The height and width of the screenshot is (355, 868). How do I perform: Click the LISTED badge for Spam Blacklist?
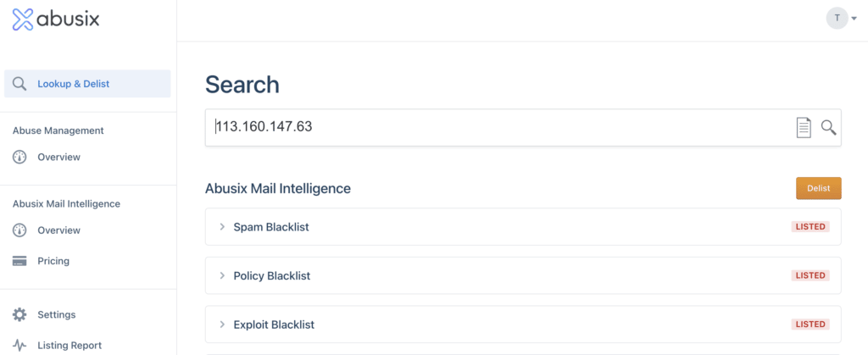click(810, 227)
